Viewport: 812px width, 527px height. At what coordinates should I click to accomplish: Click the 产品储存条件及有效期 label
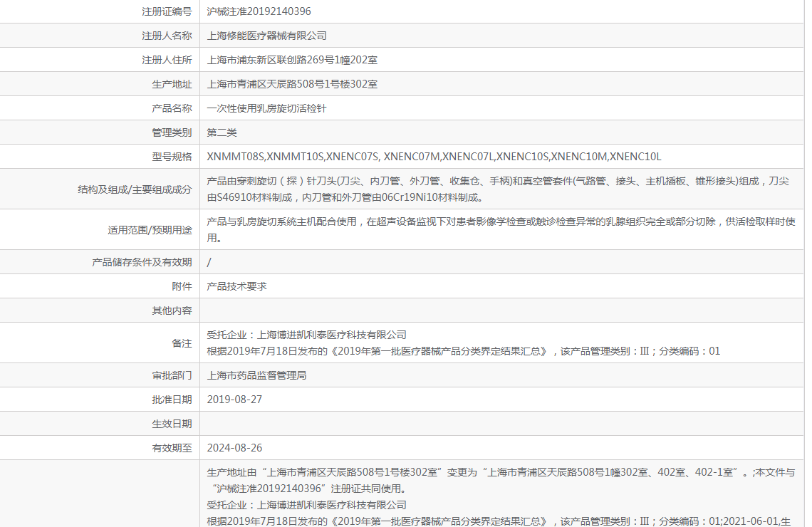pos(142,263)
